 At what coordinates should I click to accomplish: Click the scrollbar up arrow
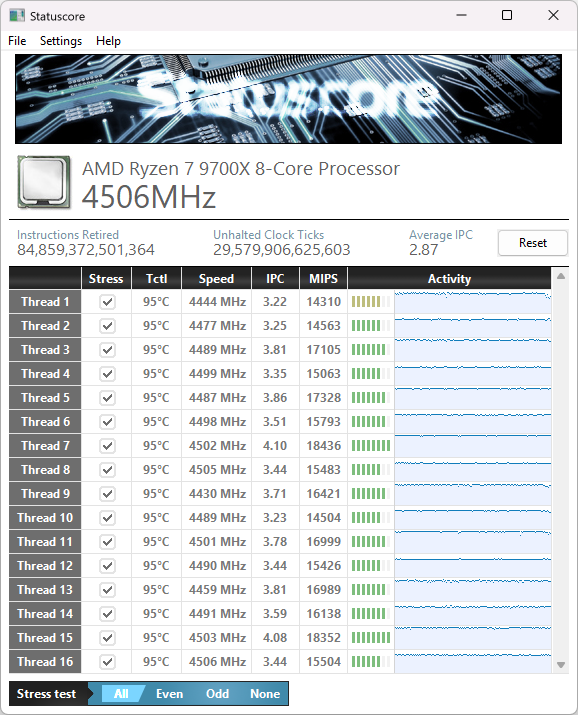pyautogui.click(x=561, y=276)
